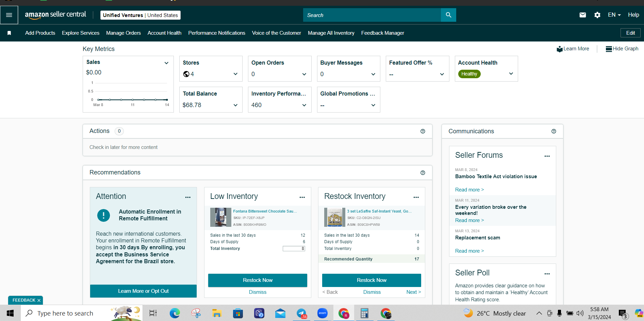This screenshot has width=644, height=321.
Task: Expand the Global Promotions dropdown
Action: [373, 105]
